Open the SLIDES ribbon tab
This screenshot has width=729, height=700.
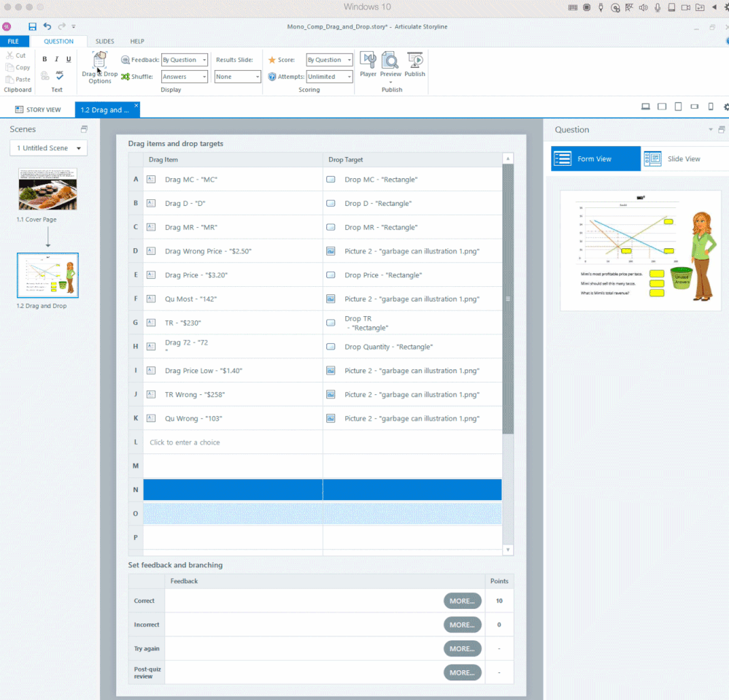click(105, 42)
